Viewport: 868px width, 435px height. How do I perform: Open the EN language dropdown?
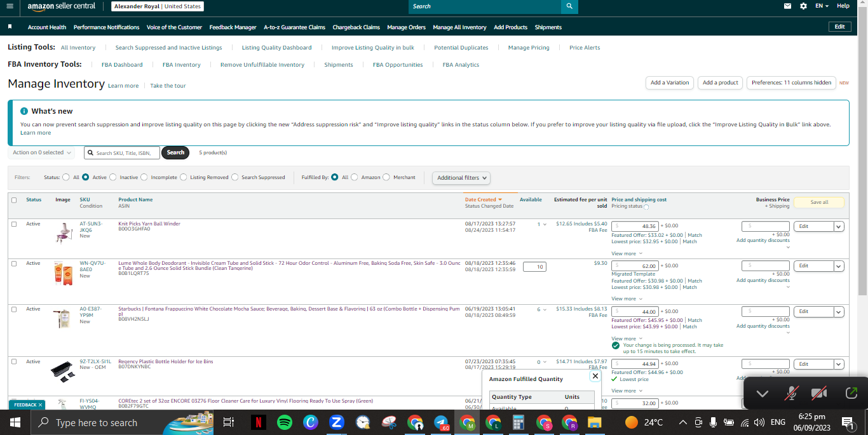point(822,6)
